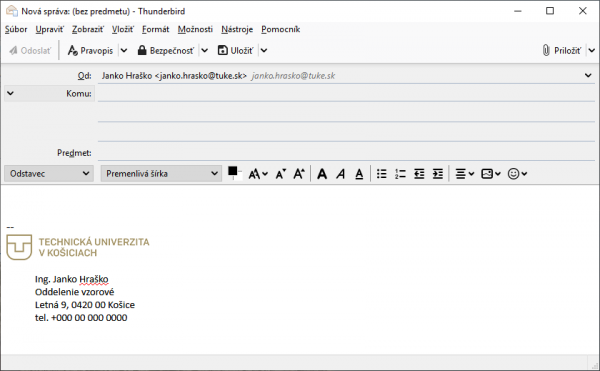Image resolution: width=600 pixels, height=371 pixels.
Task: Toggle underline text formatting
Action: [x=359, y=174]
